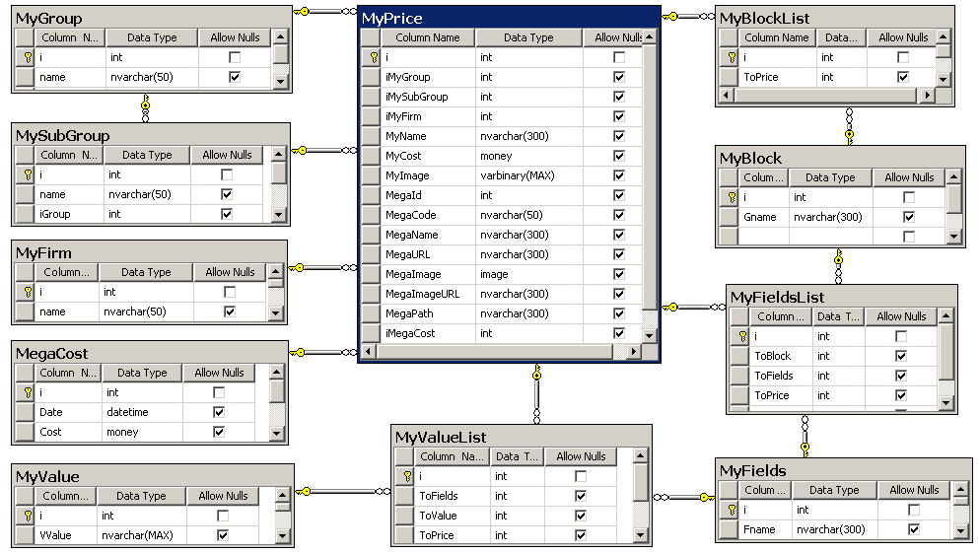Click the primary key icon in MyGroup table

pyautogui.click(x=28, y=57)
